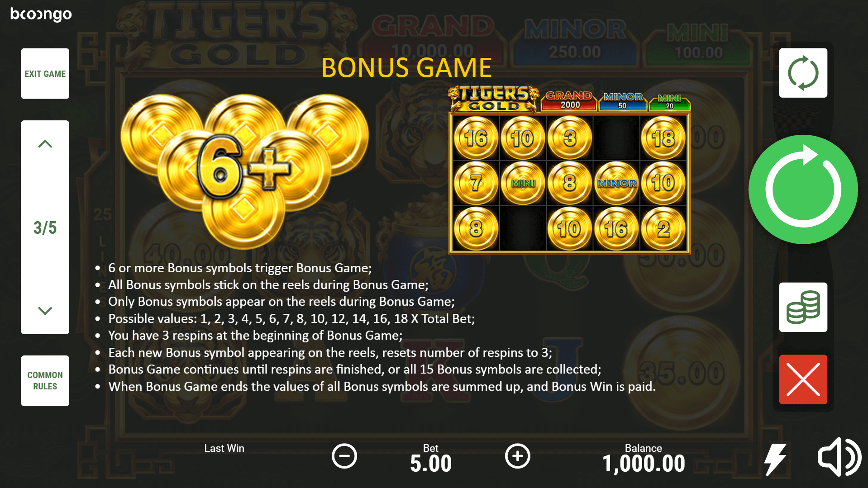Decrease the bet with the minus button
Image resolution: width=868 pixels, height=488 pixels.
(x=344, y=456)
